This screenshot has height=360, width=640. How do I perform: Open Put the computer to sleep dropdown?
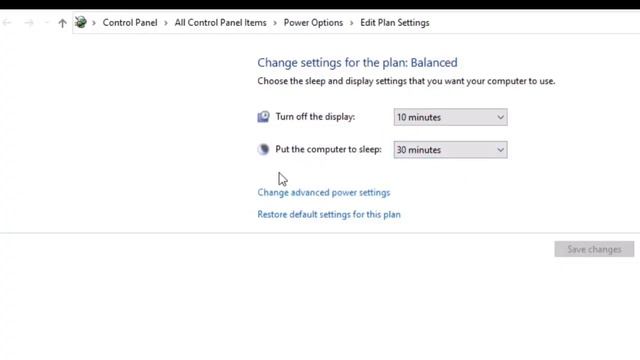pos(451,150)
